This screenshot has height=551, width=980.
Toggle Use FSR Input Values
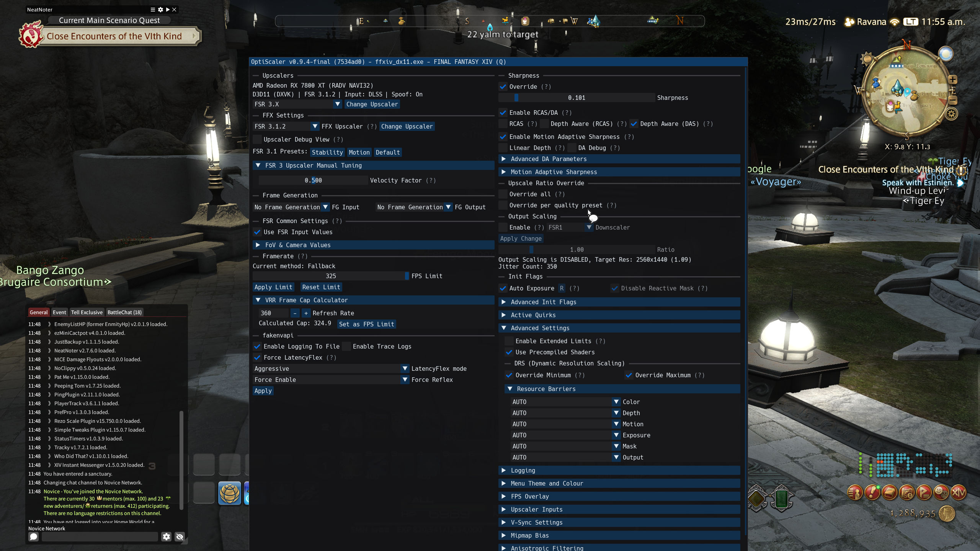(x=257, y=232)
